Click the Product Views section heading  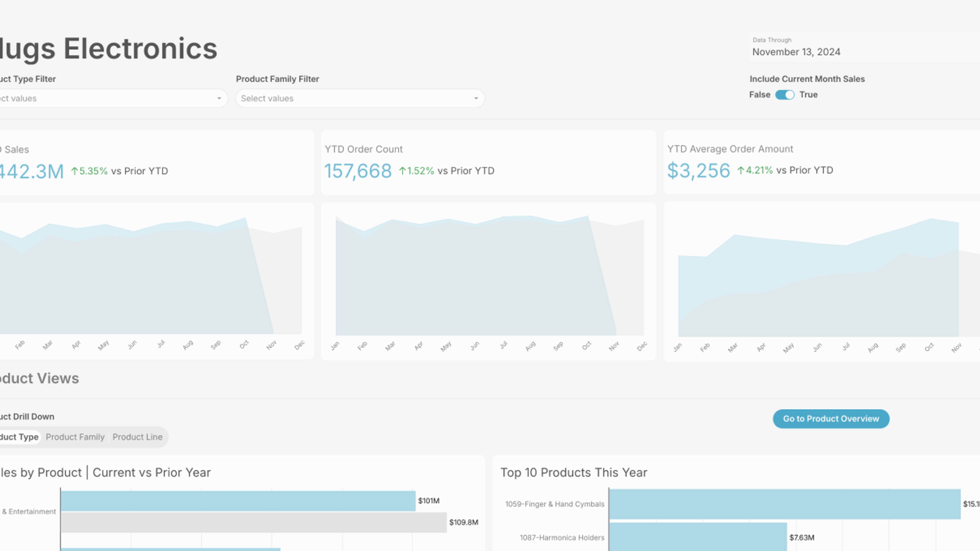[x=40, y=378]
